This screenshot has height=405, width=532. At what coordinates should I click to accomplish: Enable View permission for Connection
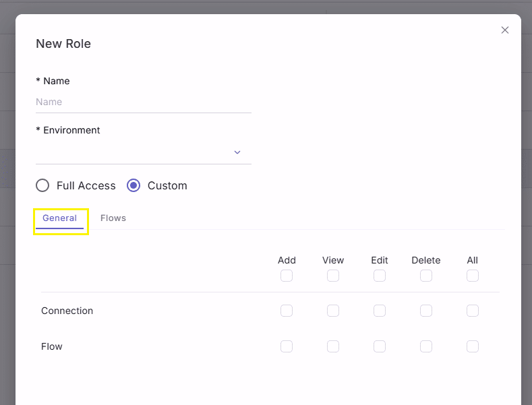tap(333, 311)
